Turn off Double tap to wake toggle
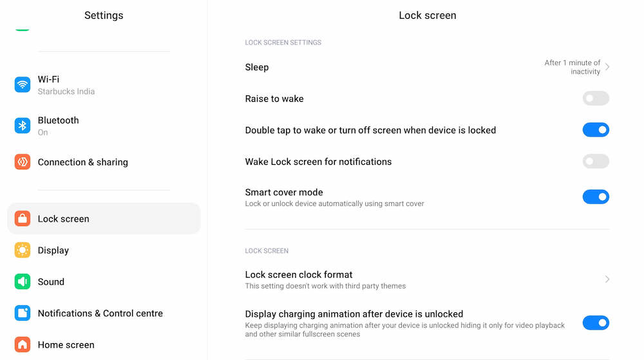 coord(596,130)
